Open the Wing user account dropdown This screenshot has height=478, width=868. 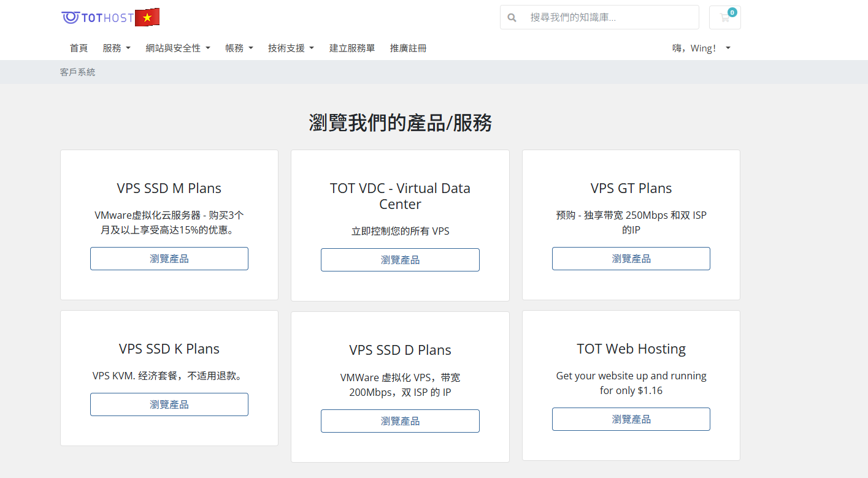pyautogui.click(x=701, y=48)
